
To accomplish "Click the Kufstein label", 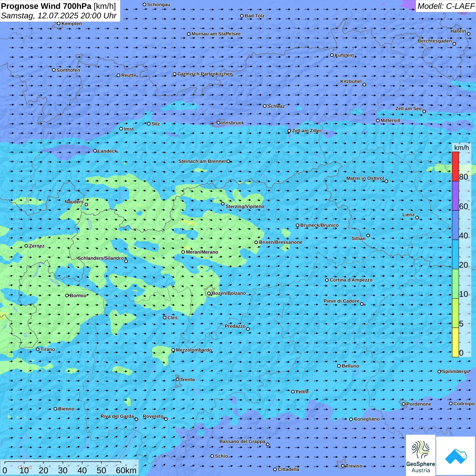I will click(344, 55).
